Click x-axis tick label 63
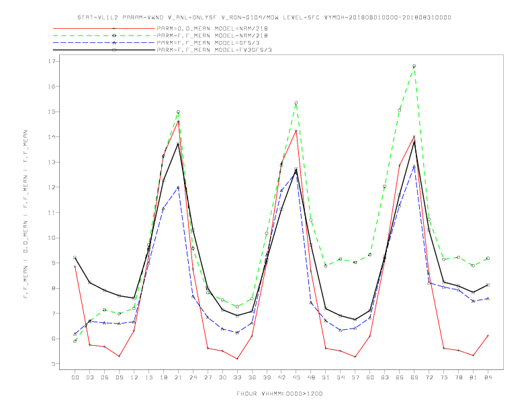 click(385, 377)
